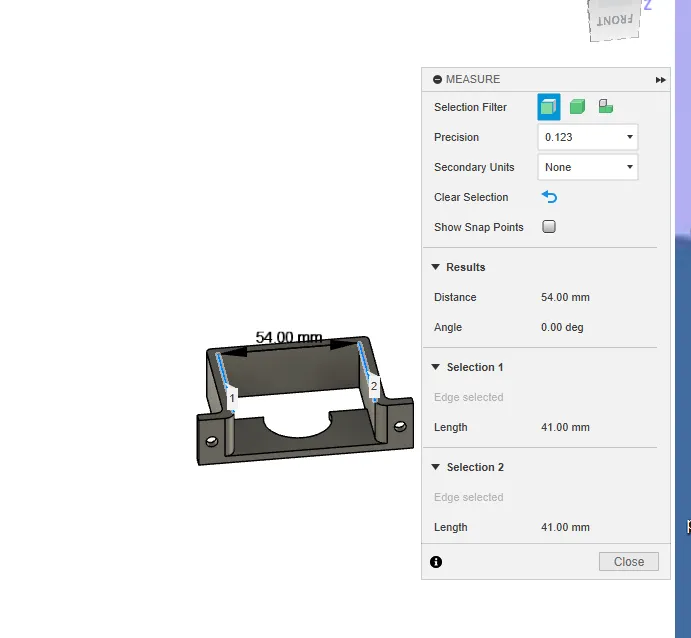The width and height of the screenshot is (691, 638).
Task: Open the Precision dropdown
Action: (x=587, y=137)
